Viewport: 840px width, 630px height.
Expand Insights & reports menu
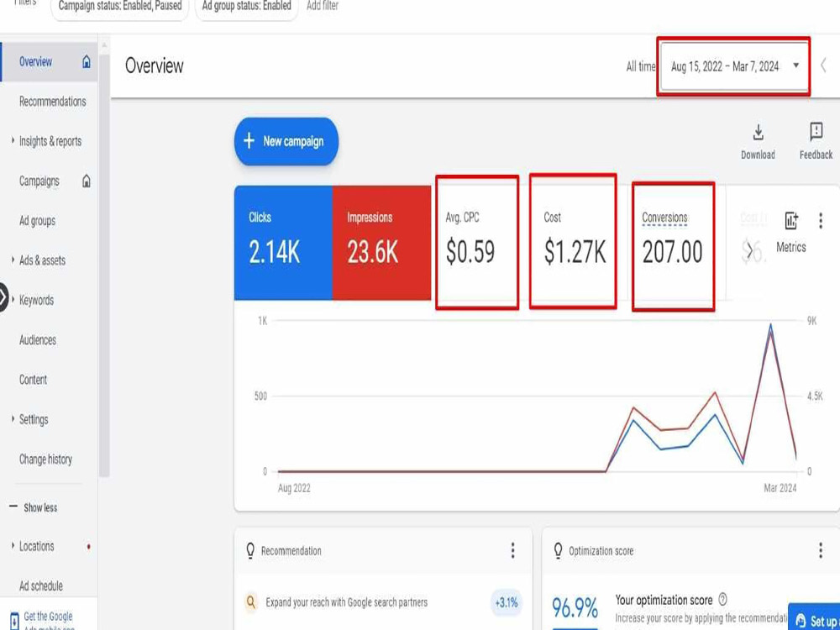click(x=13, y=141)
